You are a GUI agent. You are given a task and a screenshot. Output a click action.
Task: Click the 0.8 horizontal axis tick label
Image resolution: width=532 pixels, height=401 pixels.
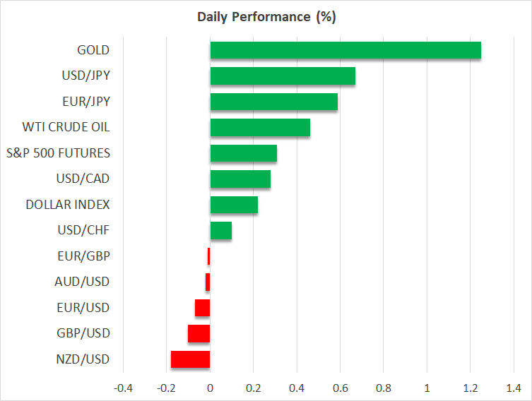[384, 388]
